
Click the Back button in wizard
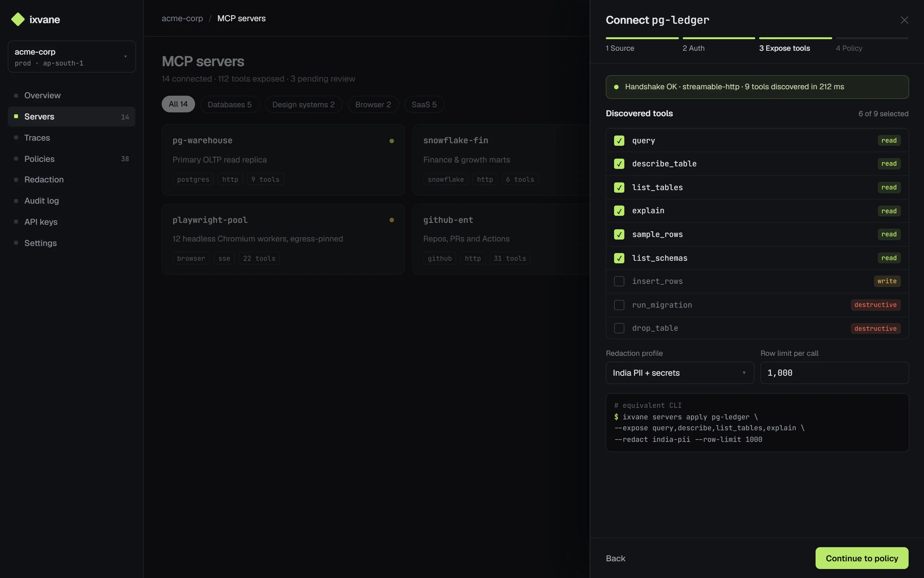click(615, 558)
